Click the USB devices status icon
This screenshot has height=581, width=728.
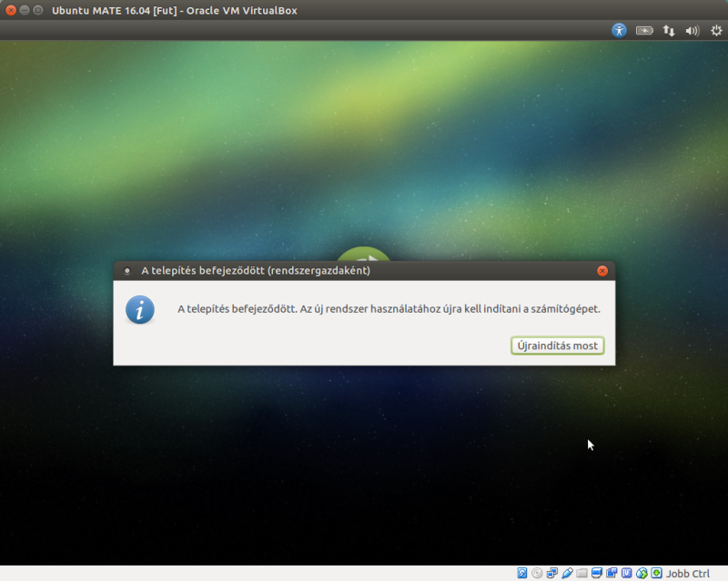[x=567, y=573]
